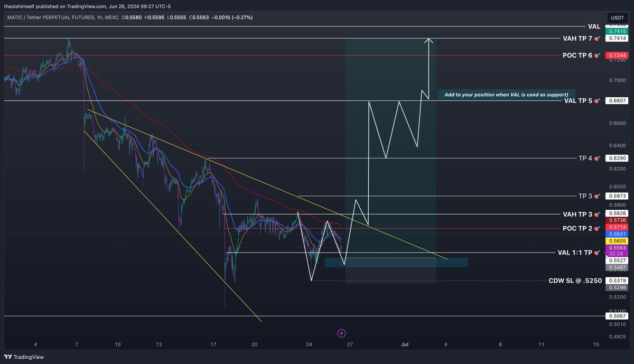The height and width of the screenshot is (364, 634).
Task: Click the dart icon next to TP 3
Action: [597, 196]
